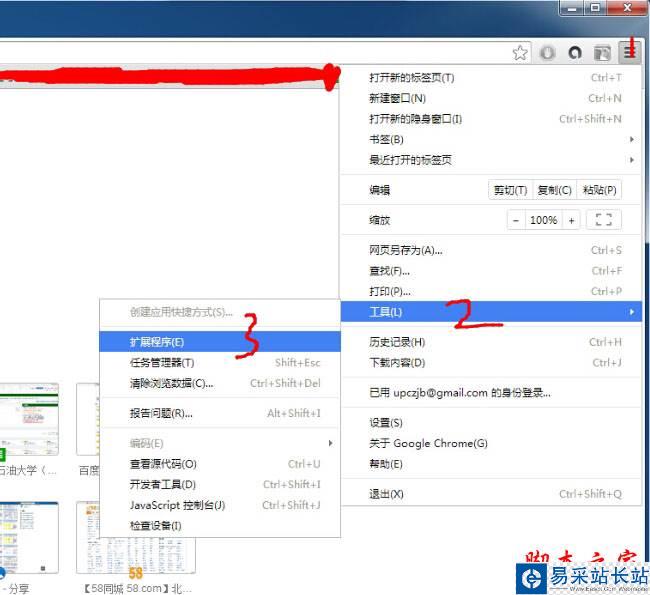Click the dark ring extension icon
The height and width of the screenshot is (595, 650).
pyautogui.click(x=575, y=53)
